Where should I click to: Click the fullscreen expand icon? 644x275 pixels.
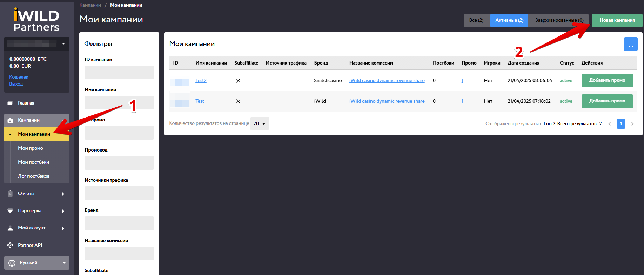pos(631,44)
